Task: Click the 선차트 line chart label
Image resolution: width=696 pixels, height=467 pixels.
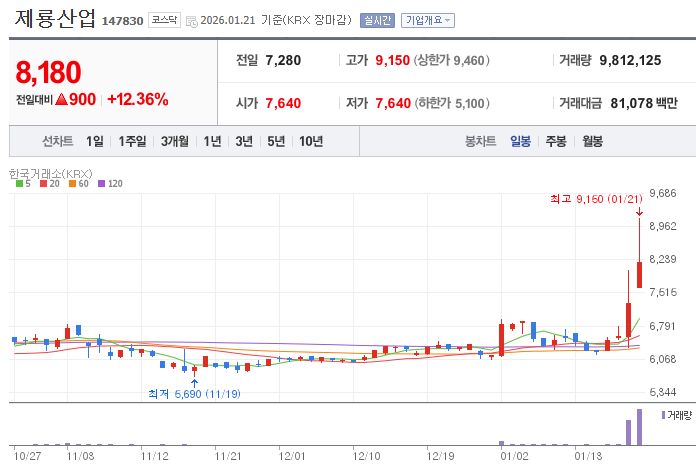Action: tap(58, 141)
